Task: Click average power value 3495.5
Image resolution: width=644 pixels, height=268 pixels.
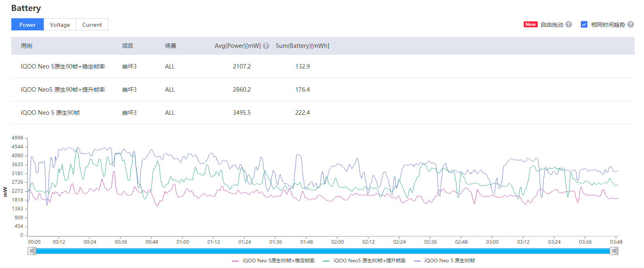Action: [x=242, y=113]
